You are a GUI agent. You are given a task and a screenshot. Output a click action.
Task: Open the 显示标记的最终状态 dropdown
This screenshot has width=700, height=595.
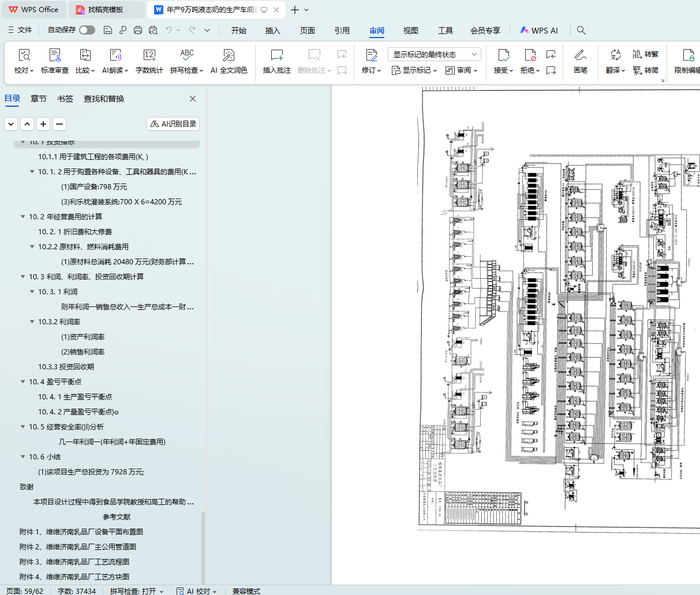[434, 54]
